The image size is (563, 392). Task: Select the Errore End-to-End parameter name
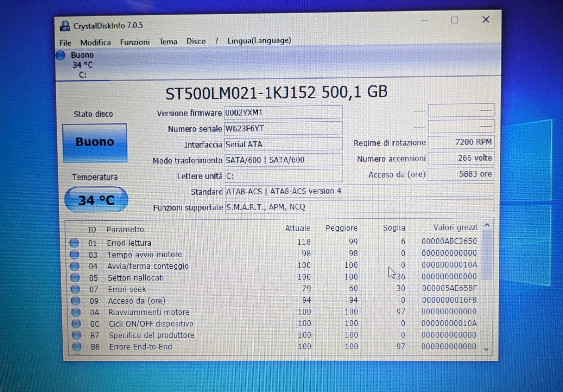[141, 347]
